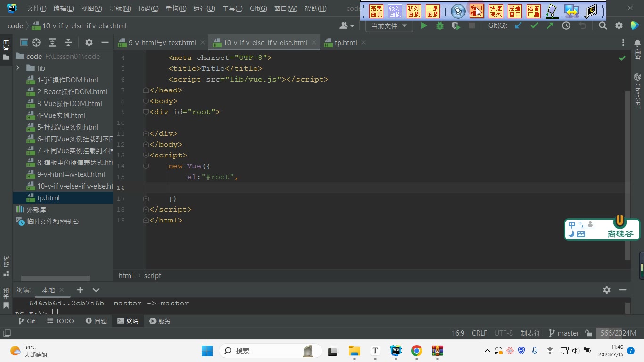Screen dimensions: 644x362
Task: Click the Git update project arrow
Action: coord(518,26)
